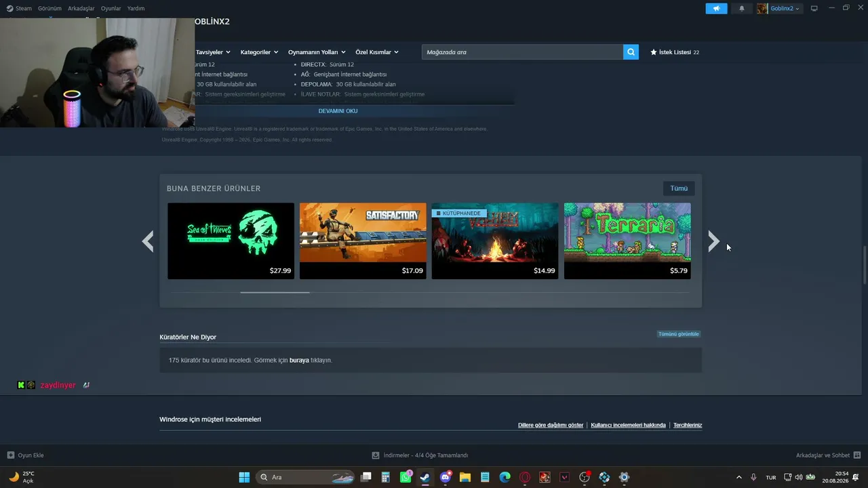Screen dimensions: 868x488
Task: Open the Settings gear in the taskbar
Action: coord(625,477)
